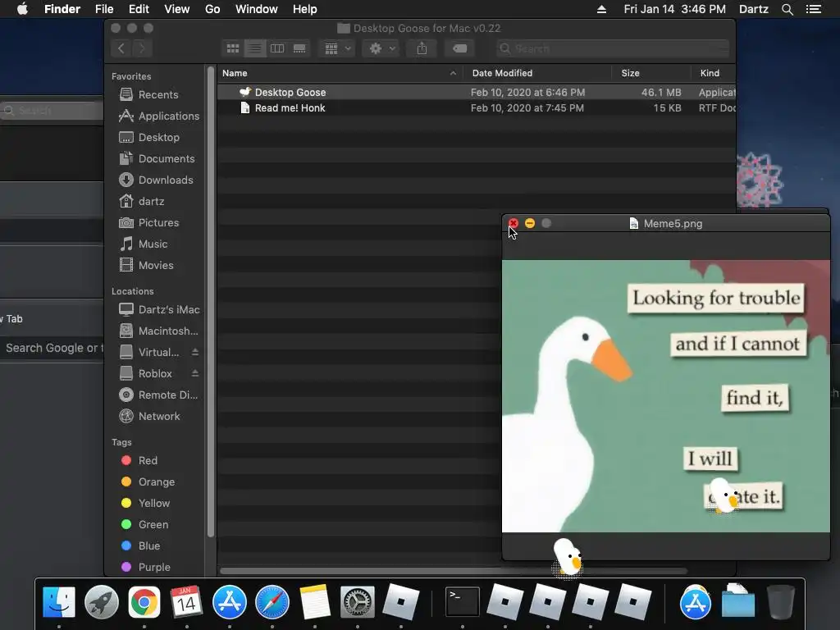Screen dimensions: 840x630
Task: Open Movies in the sidebar
Action: 146,265
